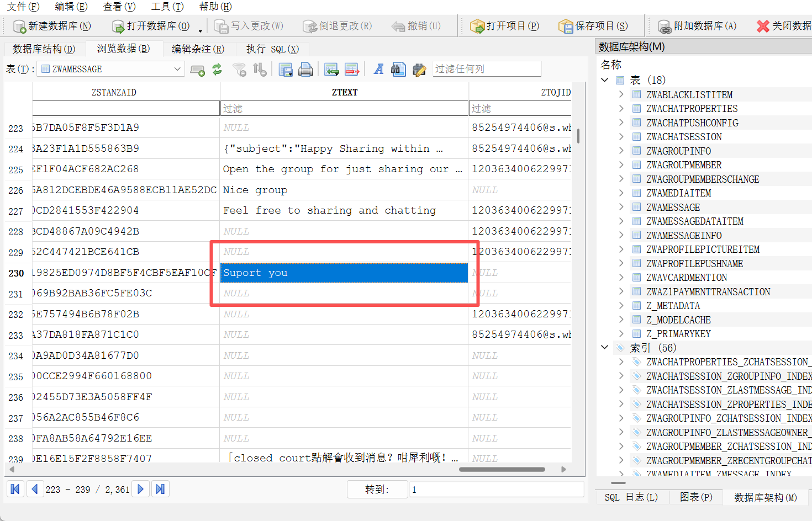The width and height of the screenshot is (812, 521).
Task: Collapse the 索引 (56) indexes tree node
Action: click(x=605, y=348)
